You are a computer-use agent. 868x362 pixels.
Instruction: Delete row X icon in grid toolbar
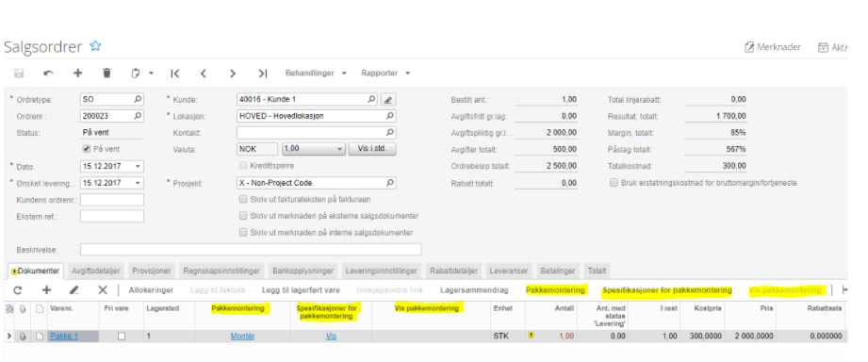click(x=103, y=290)
